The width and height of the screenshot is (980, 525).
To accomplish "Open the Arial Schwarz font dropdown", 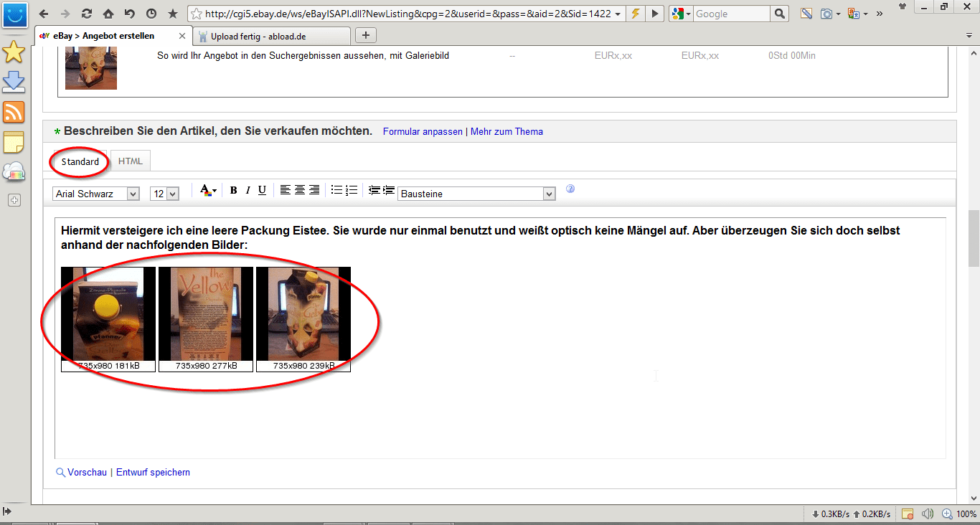I will 96,194.
